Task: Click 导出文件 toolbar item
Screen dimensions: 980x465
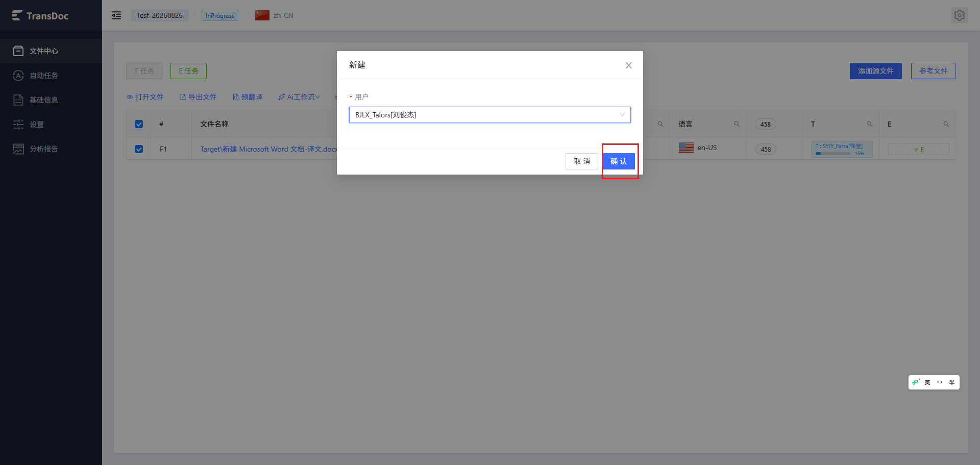Action: click(198, 97)
